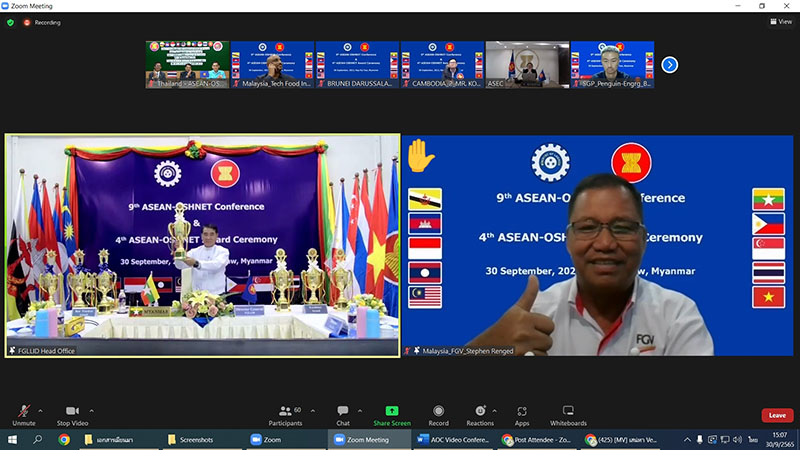
Task: Select the BRUNEI DARUSSALAM participant thumbnail
Action: 357,65
